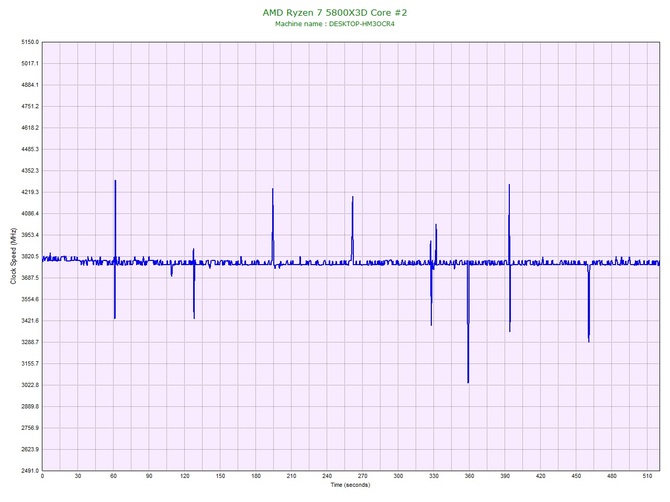Click the y-axis value 2756.9

[x=30, y=428]
